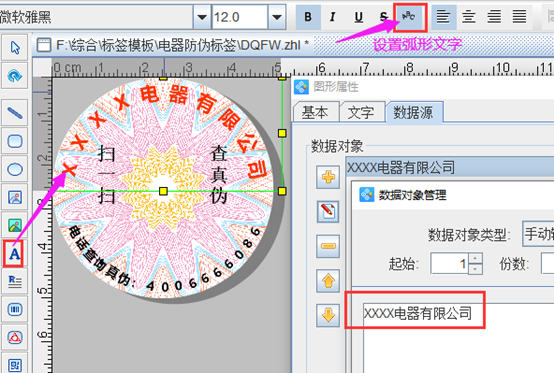Viewport: 554px width, 373px height.
Task: Click the add data object plus button
Action: tap(328, 177)
